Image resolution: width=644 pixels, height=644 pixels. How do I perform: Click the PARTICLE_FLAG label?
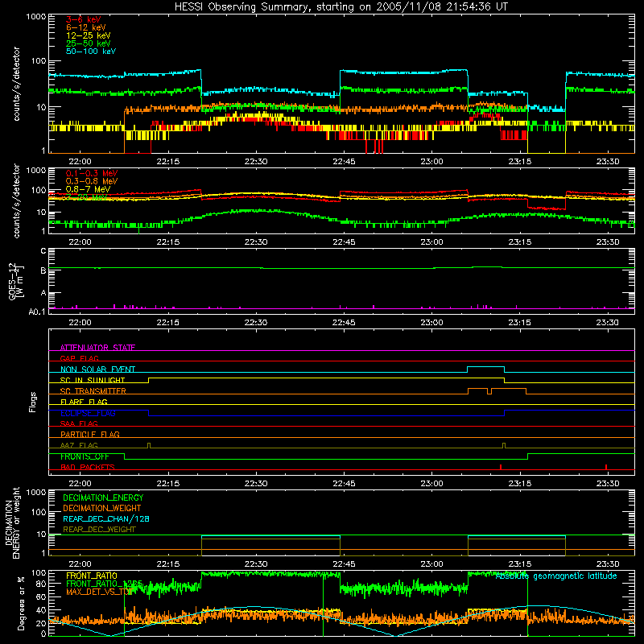tap(90, 434)
